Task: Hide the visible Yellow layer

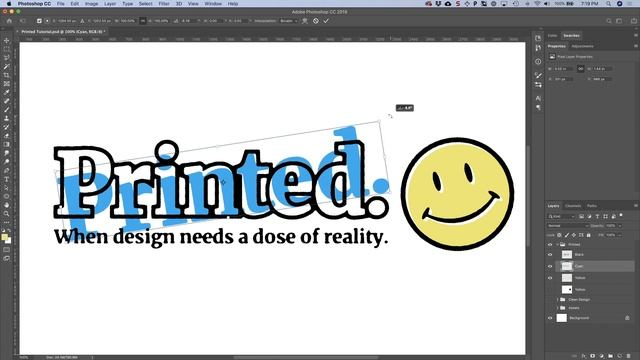Action: 550,278
